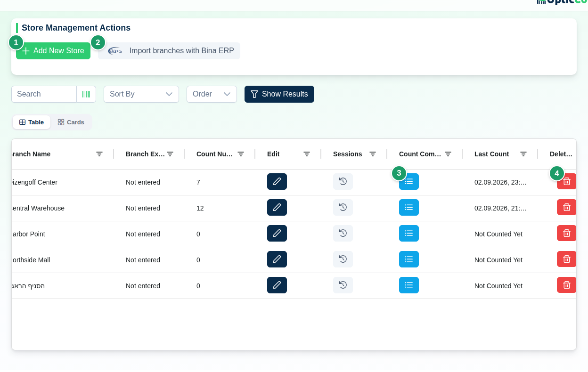The image size is (588, 372).
Task: Open filter menu for Count Com… column
Action: coord(448,154)
